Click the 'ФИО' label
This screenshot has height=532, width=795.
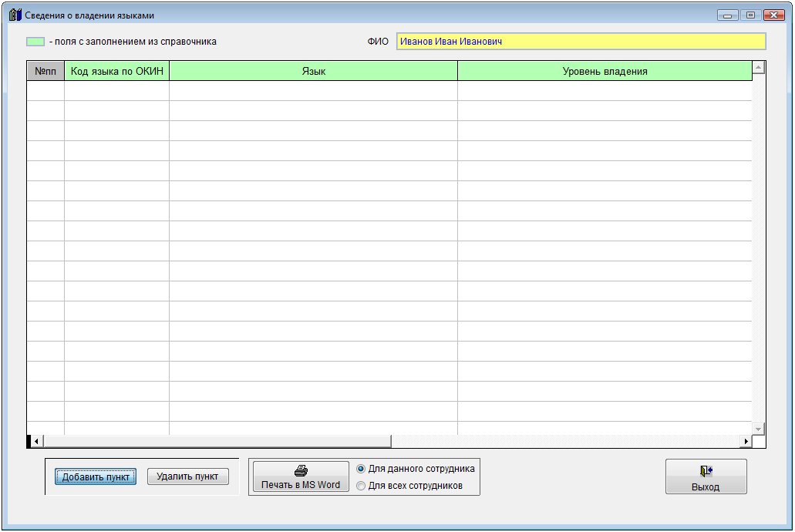pos(378,42)
